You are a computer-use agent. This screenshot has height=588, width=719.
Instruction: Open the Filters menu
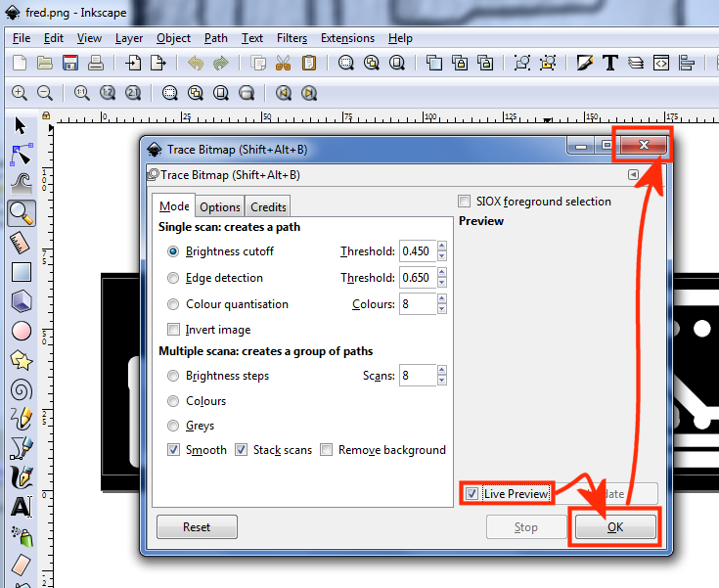click(292, 38)
